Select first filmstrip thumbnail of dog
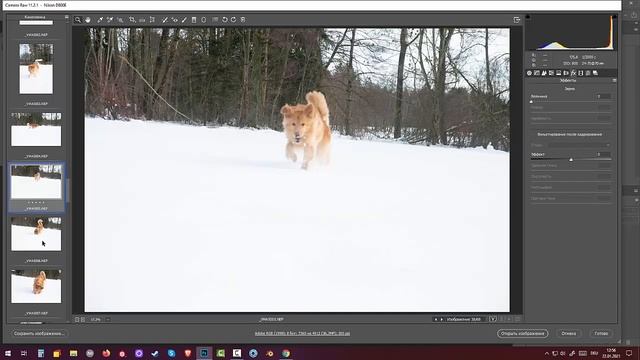This screenshot has width=640, height=360. pyautogui.click(x=36, y=69)
